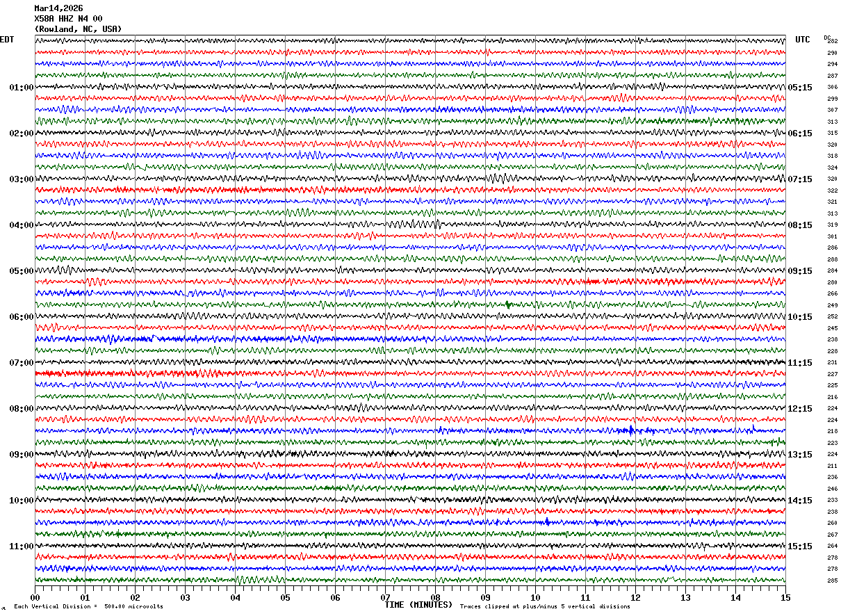Click DC offset value "249"
Image resolution: width=841 pixels, height=616 pixels.
832,305
